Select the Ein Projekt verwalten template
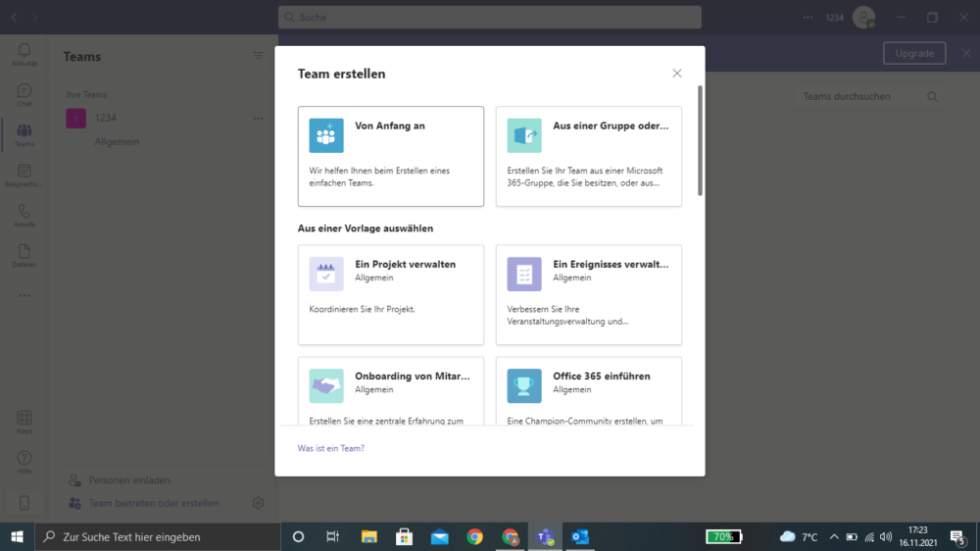 coord(391,294)
